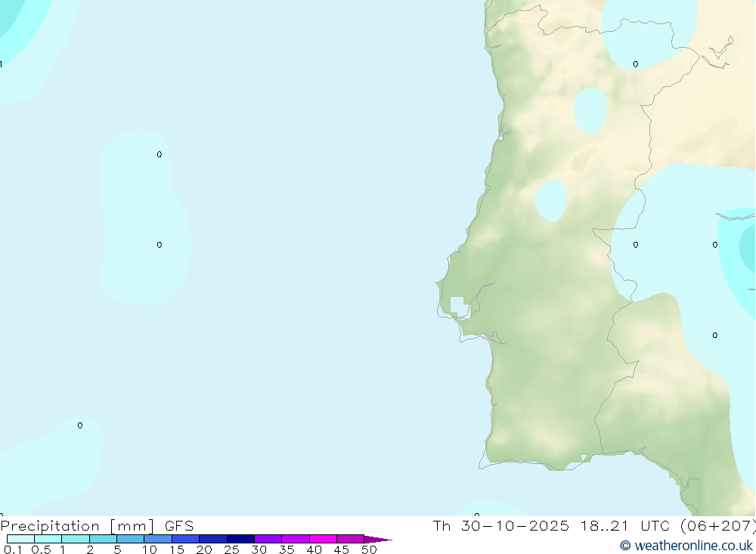Viewport: 756px width, 554px height.
Task: Select the 30–35 mm purple legend swatch
Action: [268, 539]
